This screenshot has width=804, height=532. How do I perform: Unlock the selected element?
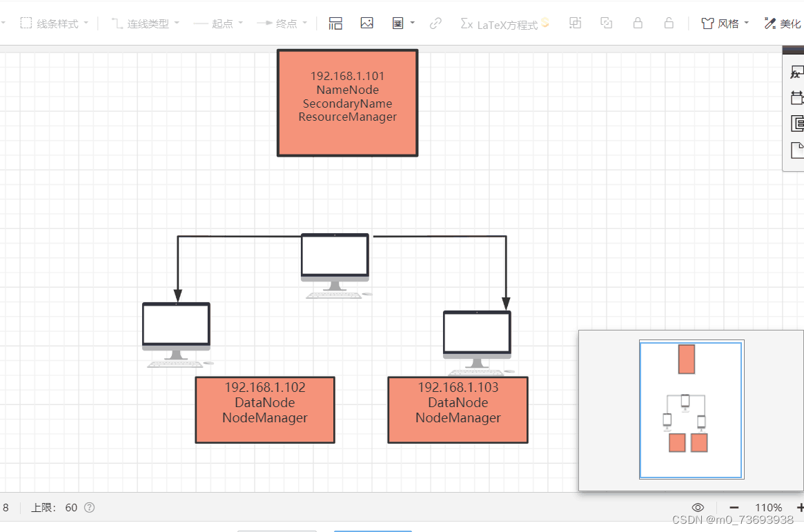[x=669, y=23]
